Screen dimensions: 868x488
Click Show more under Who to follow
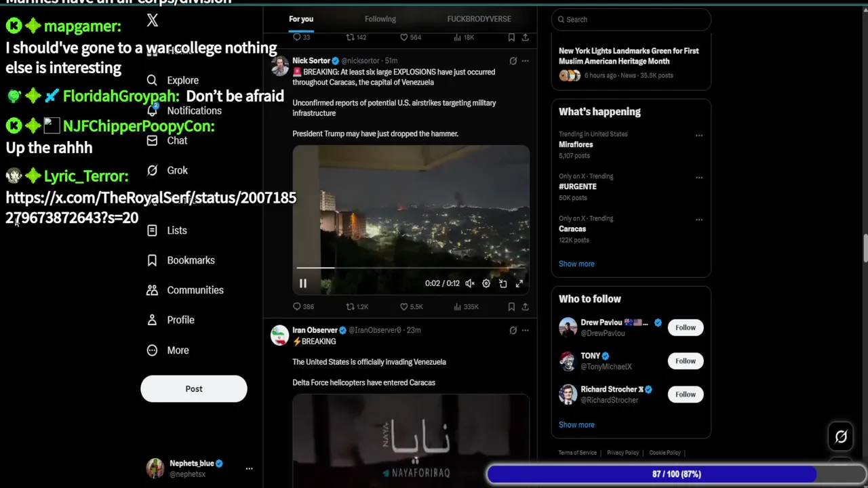pos(576,425)
